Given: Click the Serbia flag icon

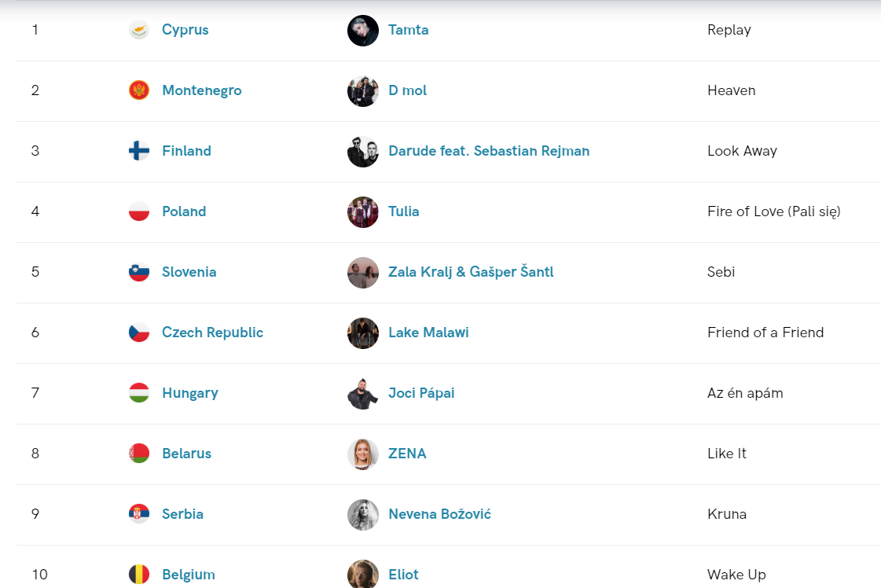Looking at the screenshot, I should [x=139, y=514].
